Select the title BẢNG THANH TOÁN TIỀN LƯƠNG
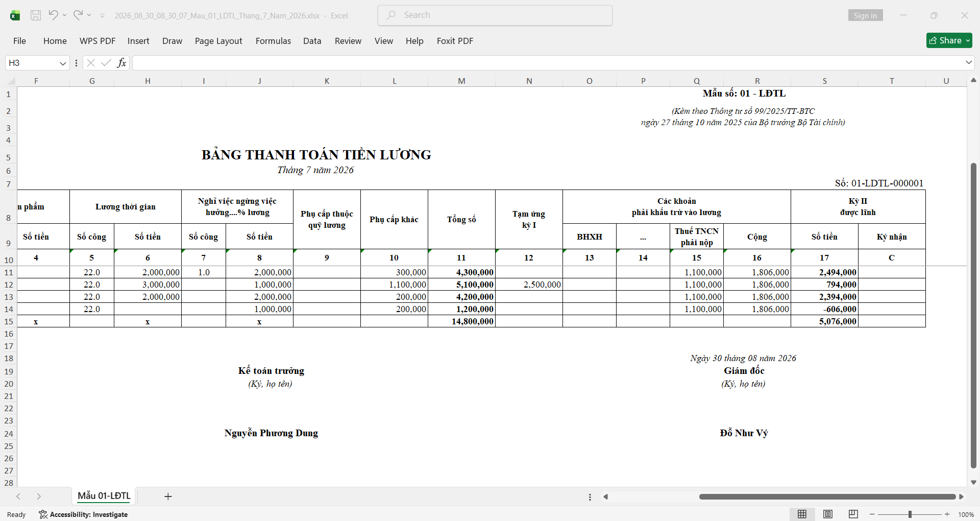Image resolution: width=980 pixels, height=521 pixels. coord(316,155)
